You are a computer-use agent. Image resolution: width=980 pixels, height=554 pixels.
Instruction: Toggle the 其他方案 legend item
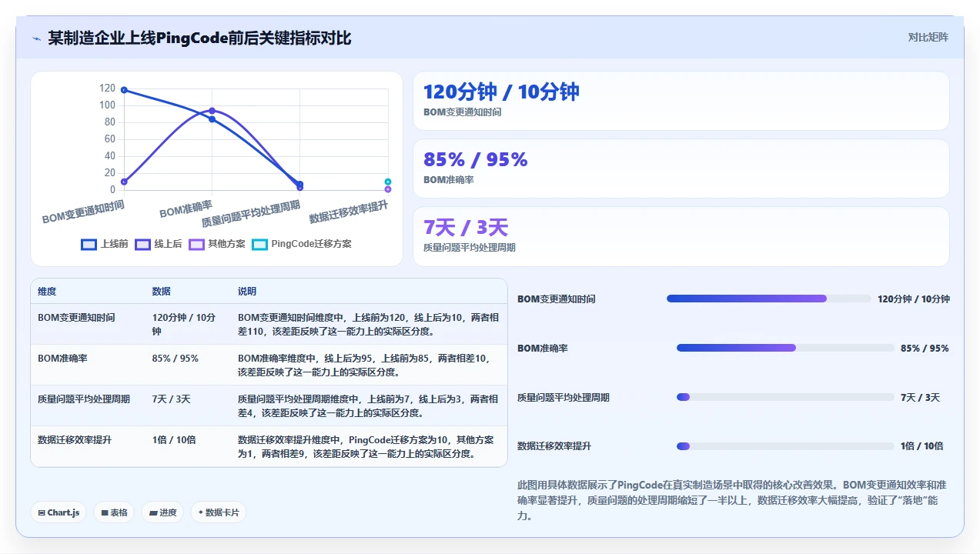pyautogui.click(x=217, y=244)
